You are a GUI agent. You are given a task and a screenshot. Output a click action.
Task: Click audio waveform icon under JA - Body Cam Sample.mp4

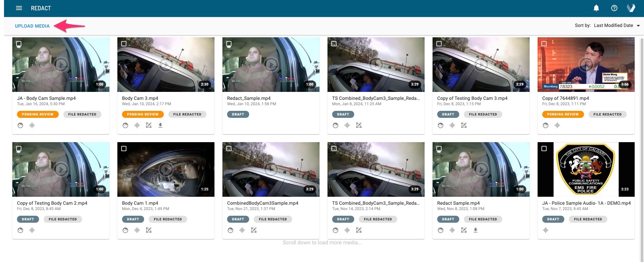pos(32,126)
